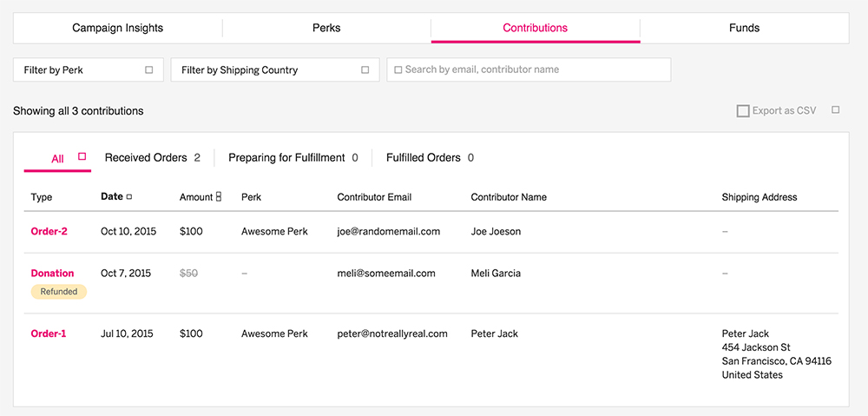Click the count badge beside the All tab
The width and height of the screenshot is (868, 416).
pos(82,157)
